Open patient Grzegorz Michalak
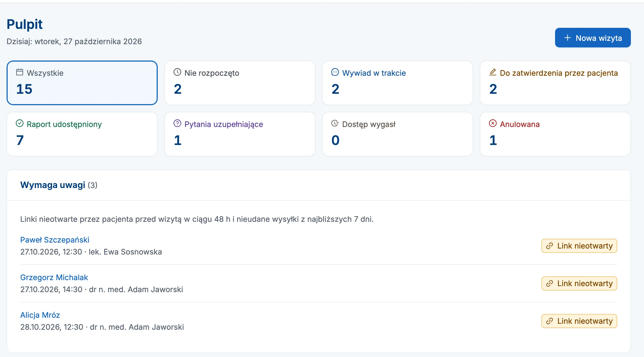The image size is (644, 357). (54, 277)
